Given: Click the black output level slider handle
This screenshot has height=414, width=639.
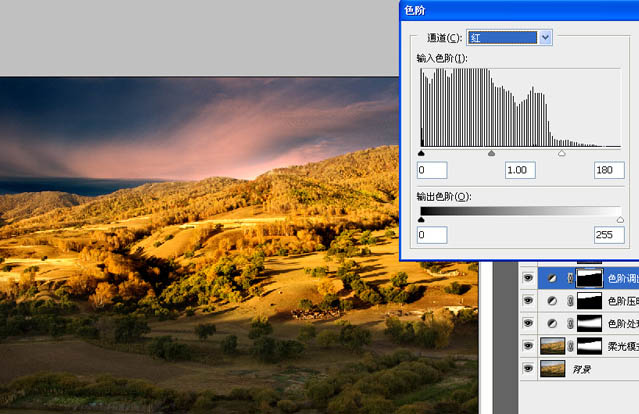Looking at the screenshot, I should coord(421,219).
